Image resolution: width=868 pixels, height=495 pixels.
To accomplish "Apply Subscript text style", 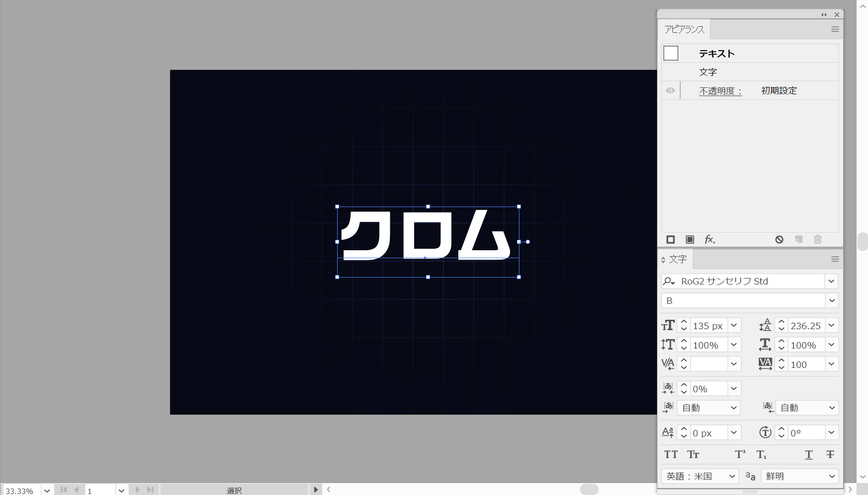I will (761, 454).
